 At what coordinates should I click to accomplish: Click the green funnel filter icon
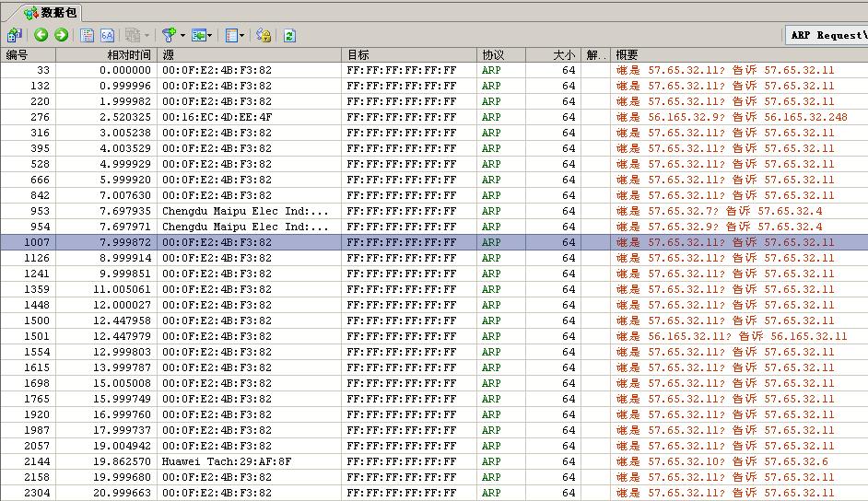tap(168, 35)
